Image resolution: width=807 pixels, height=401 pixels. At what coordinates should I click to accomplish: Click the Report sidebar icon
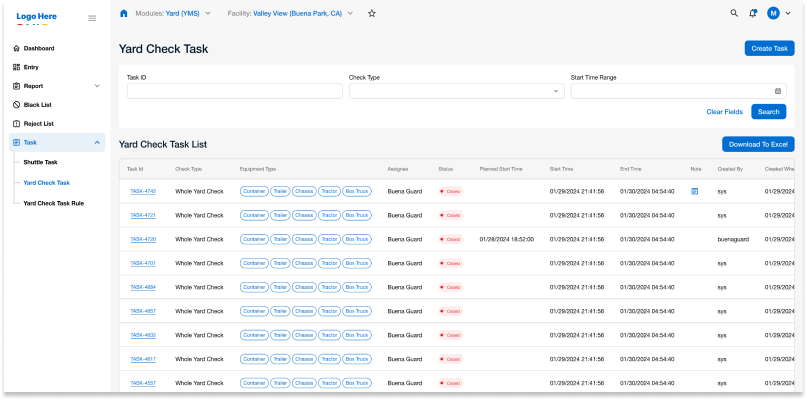tap(16, 86)
